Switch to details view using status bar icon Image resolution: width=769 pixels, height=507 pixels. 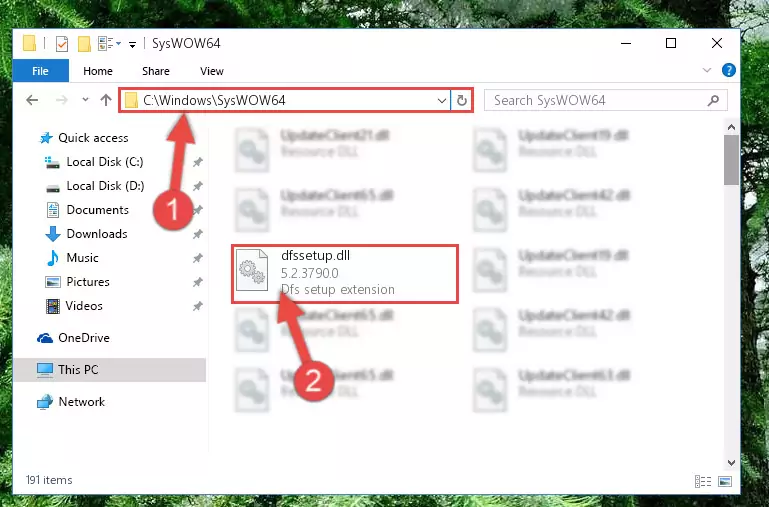tap(703, 482)
